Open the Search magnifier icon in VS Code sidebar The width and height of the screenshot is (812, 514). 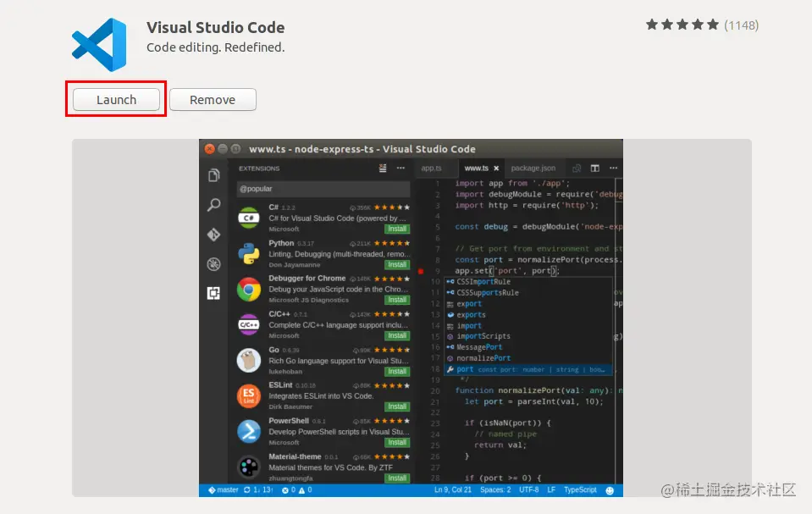click(214, 205)
